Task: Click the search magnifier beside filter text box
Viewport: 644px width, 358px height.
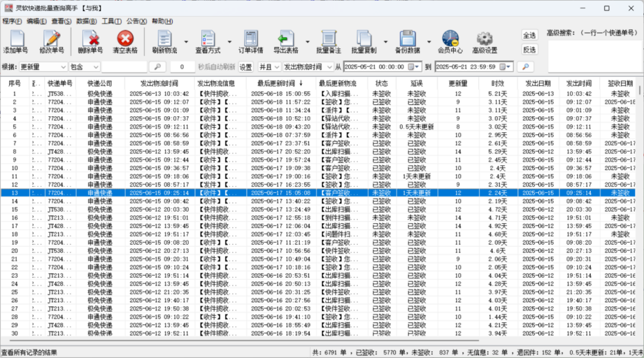Action: pyautogui.click(x=157, y=66)
